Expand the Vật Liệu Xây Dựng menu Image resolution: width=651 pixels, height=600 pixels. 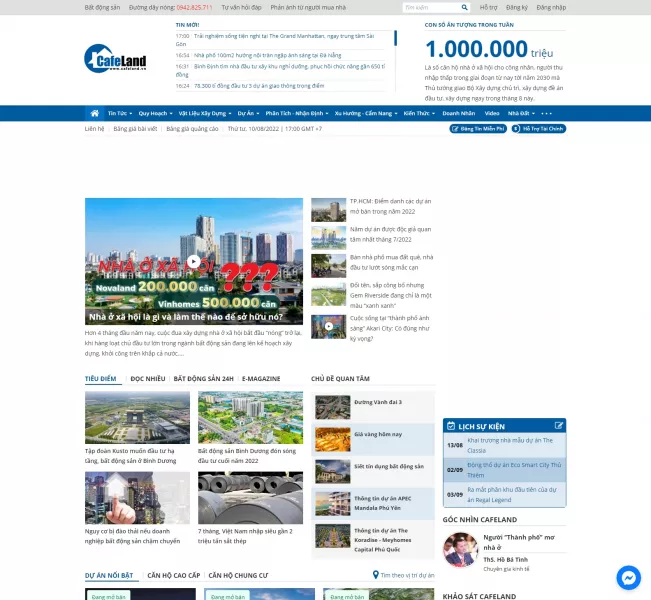tap(205, 113)
